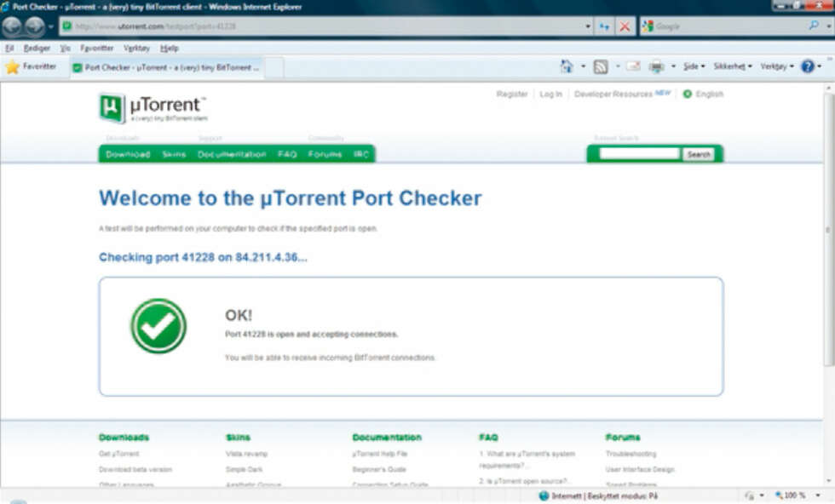
Task: Click Beginner's Guide footer link
Action: click(x=379, y=469)
